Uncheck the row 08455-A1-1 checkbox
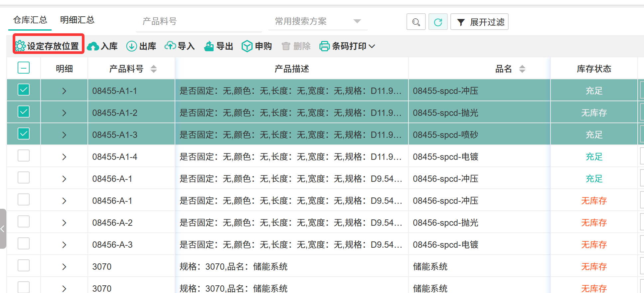Image resolution: width=644 pixels, height=293 pixels. click(x=24, y=90)
